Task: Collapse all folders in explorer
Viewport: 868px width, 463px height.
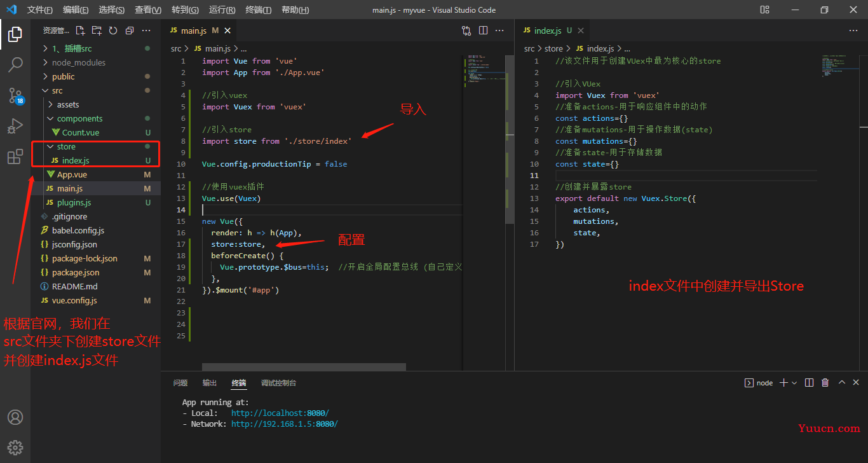Action: pyautogui.click(x=130, y=31)
